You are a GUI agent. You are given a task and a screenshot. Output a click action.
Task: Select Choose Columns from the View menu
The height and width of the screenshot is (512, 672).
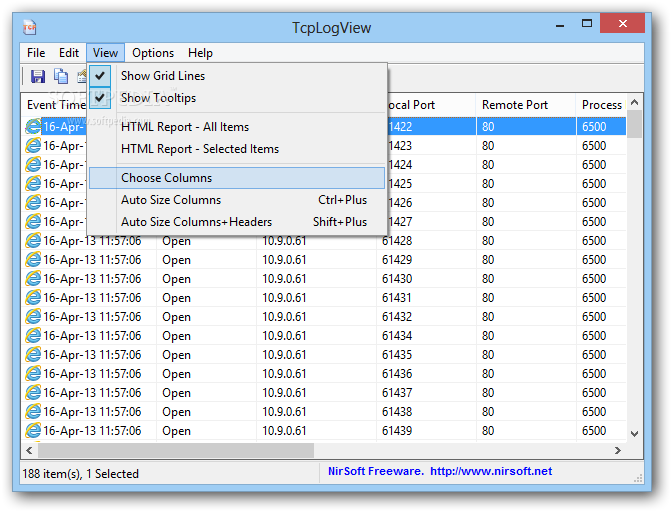point(237,178)
